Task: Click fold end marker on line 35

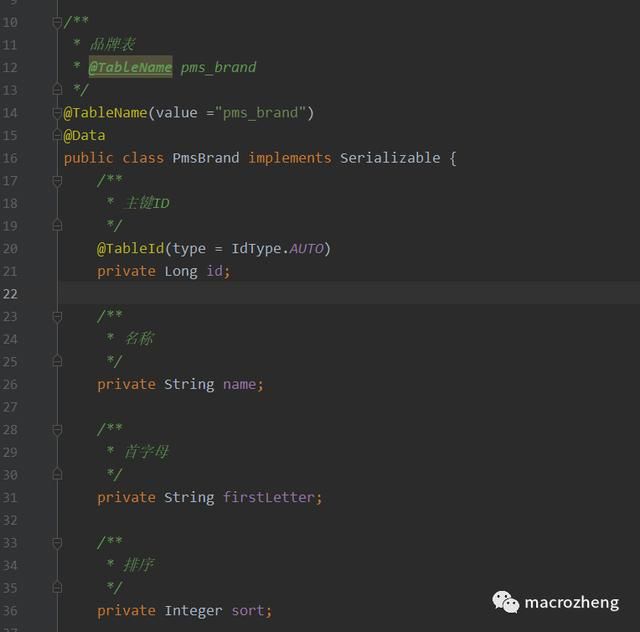Action: [x=57, y=587]
